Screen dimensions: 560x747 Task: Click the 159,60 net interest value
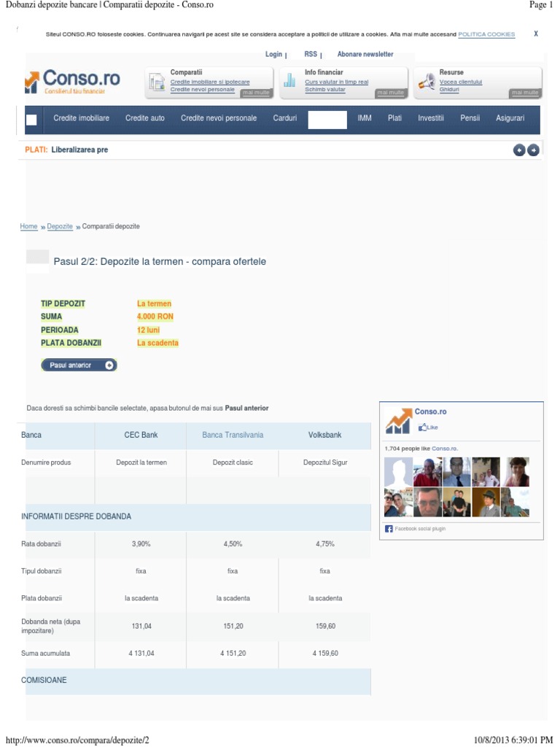click(x=325, y=626)
